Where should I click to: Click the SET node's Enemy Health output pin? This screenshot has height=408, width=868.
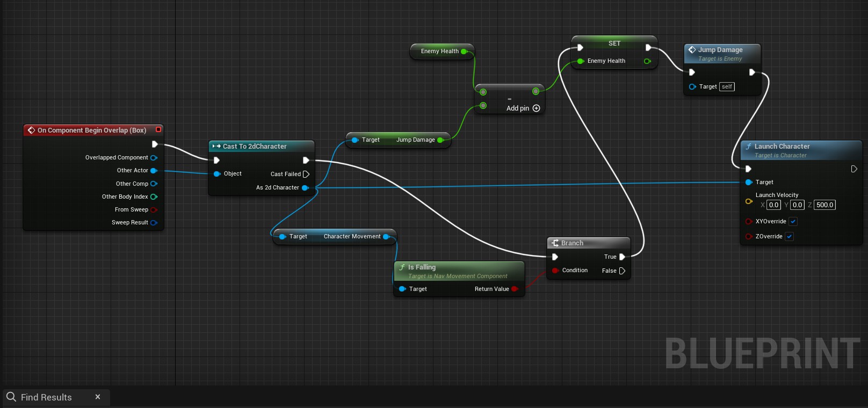(x=647, y=61)
